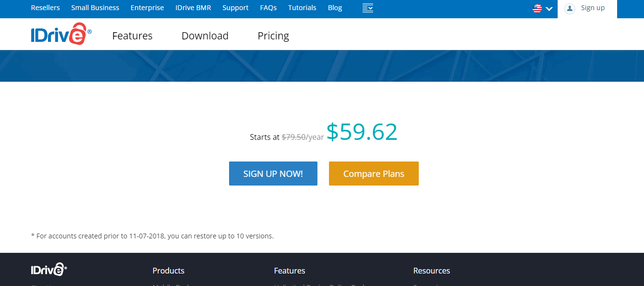This screenshot has width=644, height=286.
Task: Open the language selector dropdown chevron
Action: point(548,9)
